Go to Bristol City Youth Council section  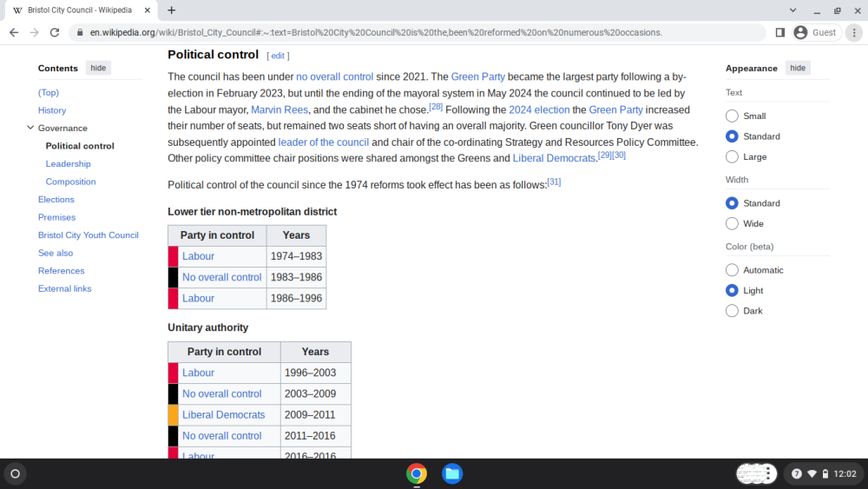tap(88, 235)
